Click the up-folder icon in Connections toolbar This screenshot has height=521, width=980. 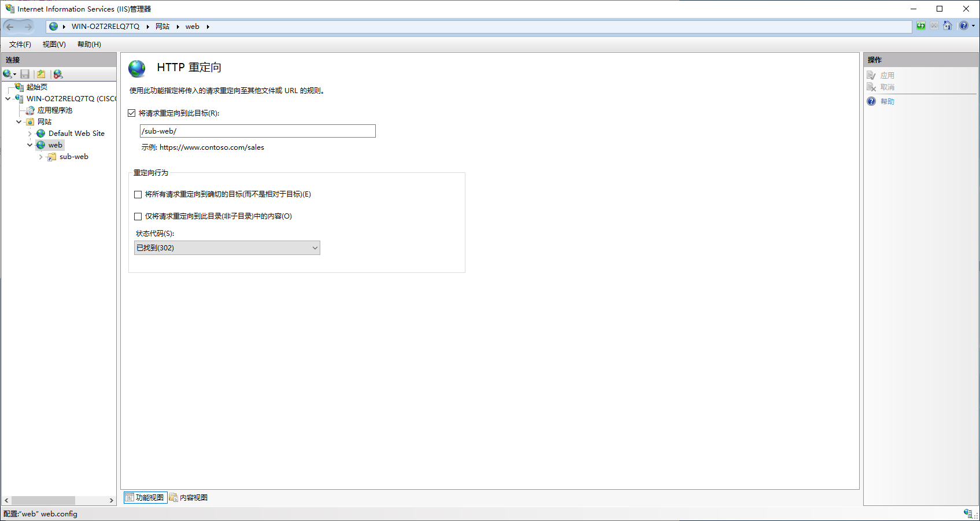(x=41, y=74)
